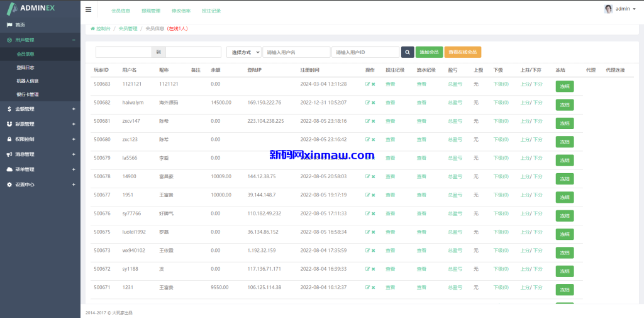Click the magnifier search button

pyautogui.click(x=408, y=52)
